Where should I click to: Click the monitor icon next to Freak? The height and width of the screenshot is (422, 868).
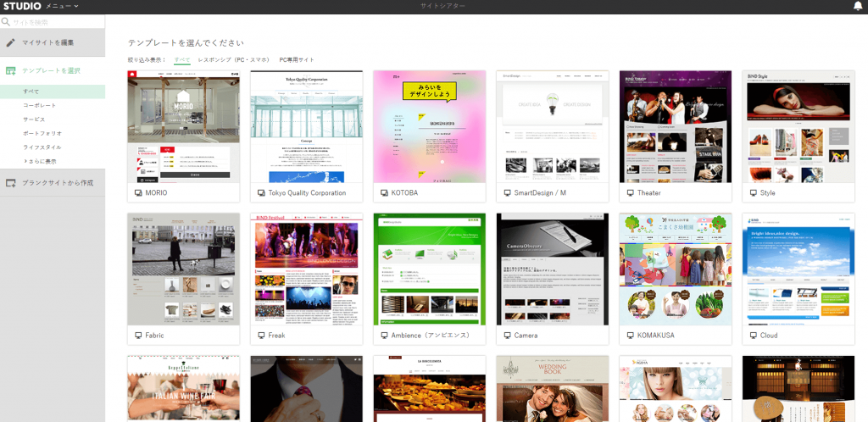click(261, 336)
